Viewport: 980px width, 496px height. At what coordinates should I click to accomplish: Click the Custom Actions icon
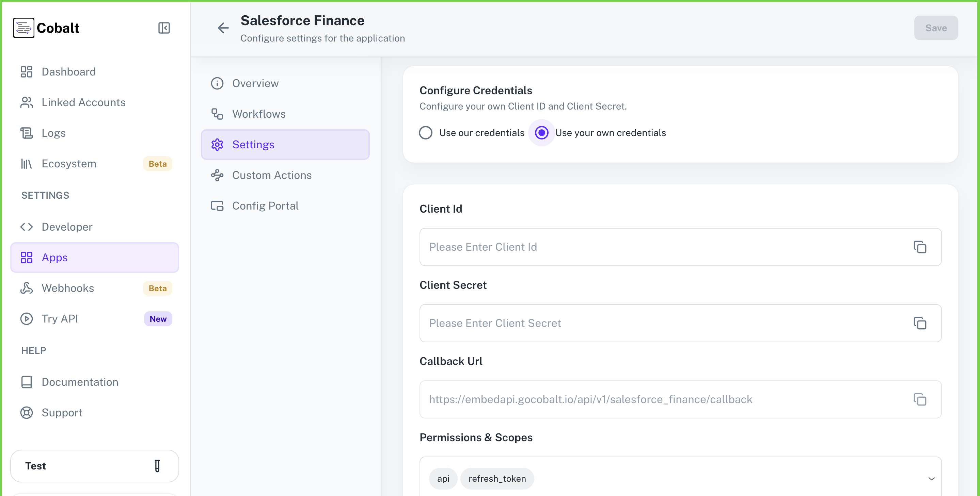click(217, 175)
